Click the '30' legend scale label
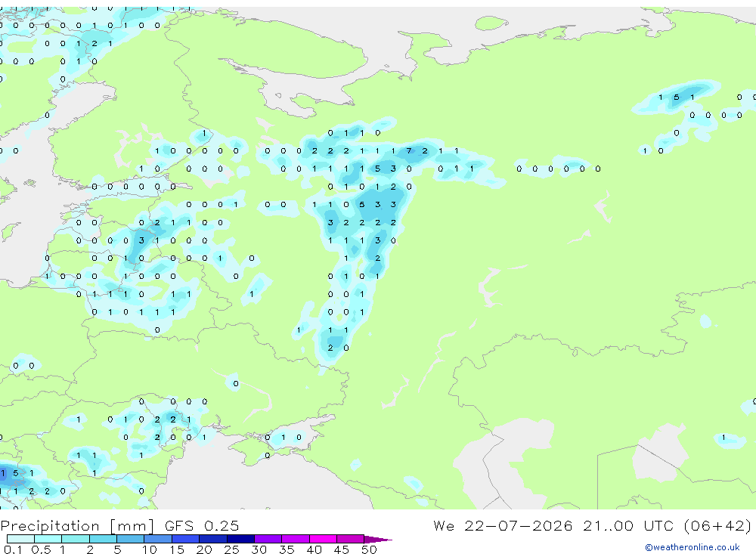This screenshot has height=554, width=756. point(259,549)
